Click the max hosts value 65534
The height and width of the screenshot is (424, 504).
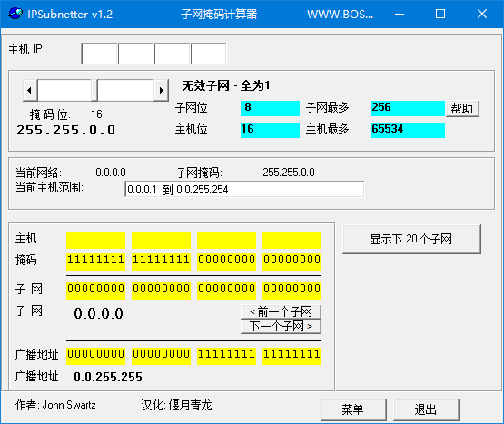point(408,130)
